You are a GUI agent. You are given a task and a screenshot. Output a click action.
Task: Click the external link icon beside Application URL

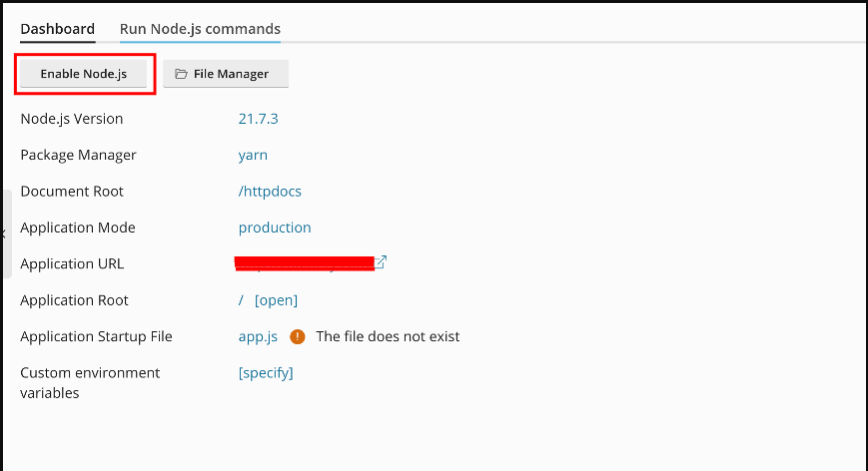381,262
